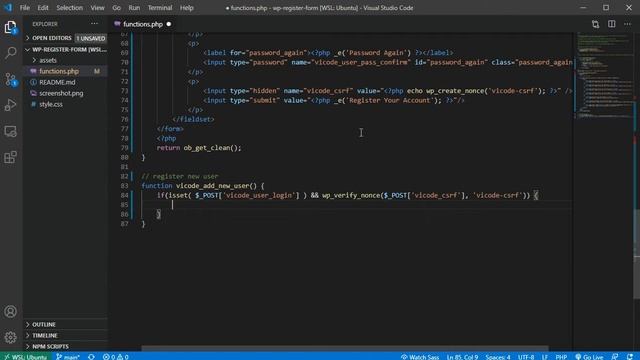
Task: Open the Accounts menu icon
Action: click(x=11, y=312)
